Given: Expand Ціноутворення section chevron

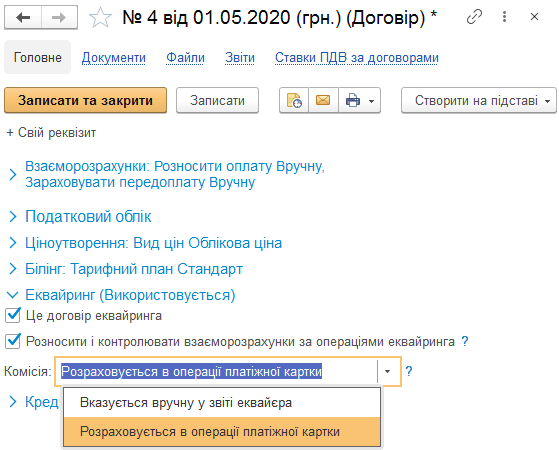Looking at the screenshot, I should [13, 243].
